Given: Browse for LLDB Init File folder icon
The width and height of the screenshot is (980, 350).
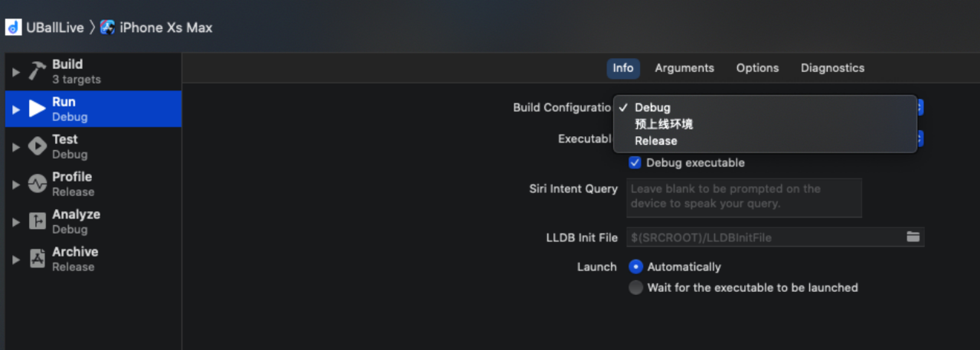Looking at the screenshot, I should [x=913, y=237].
